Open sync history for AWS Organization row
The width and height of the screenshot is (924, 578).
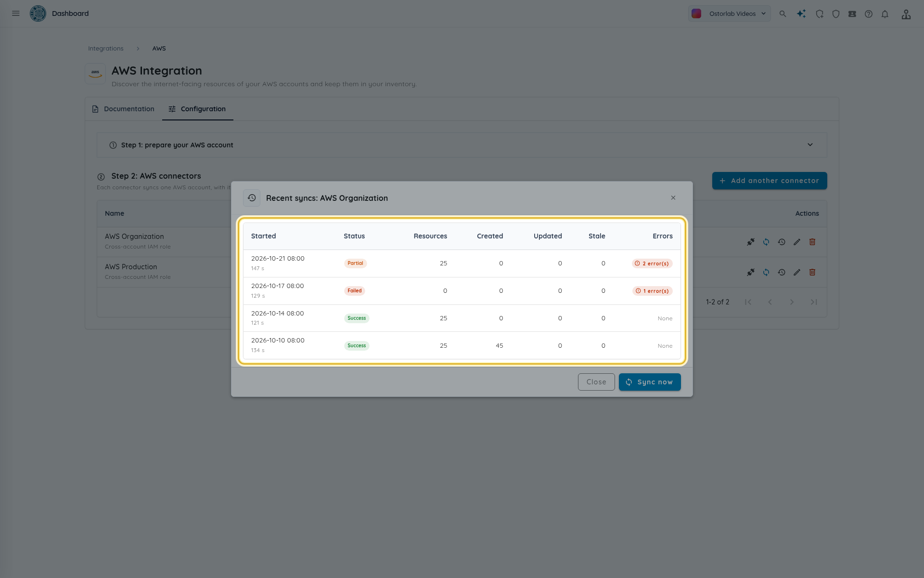tap(782, 242)
